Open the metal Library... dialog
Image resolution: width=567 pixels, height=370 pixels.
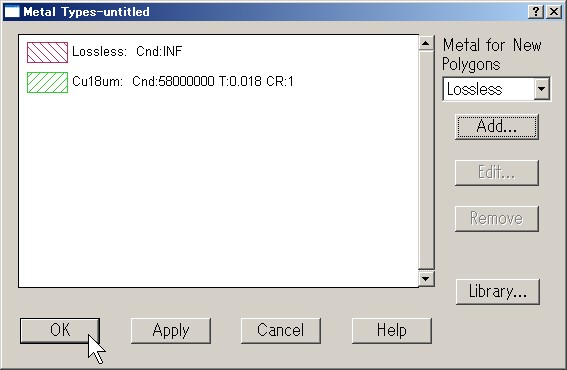[x=498, y=292]
